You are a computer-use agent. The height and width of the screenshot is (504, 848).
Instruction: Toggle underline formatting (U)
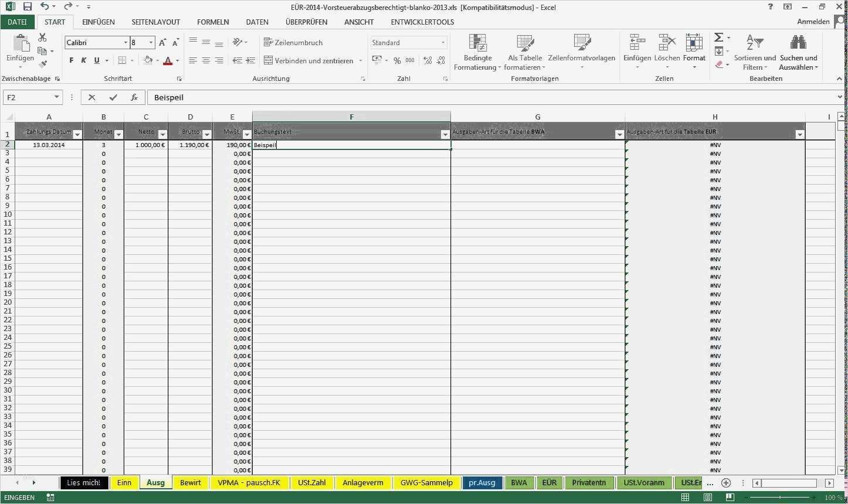tap(97, 60)
